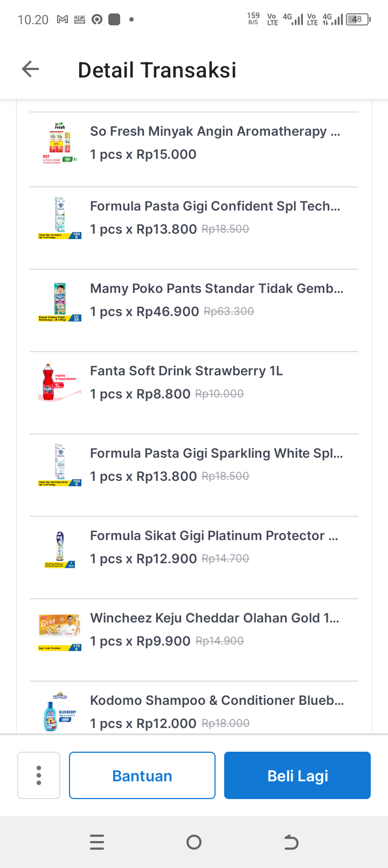Tap Formula Sparkling White toothpaste image
Screen dimensions: 388x868
60,465
